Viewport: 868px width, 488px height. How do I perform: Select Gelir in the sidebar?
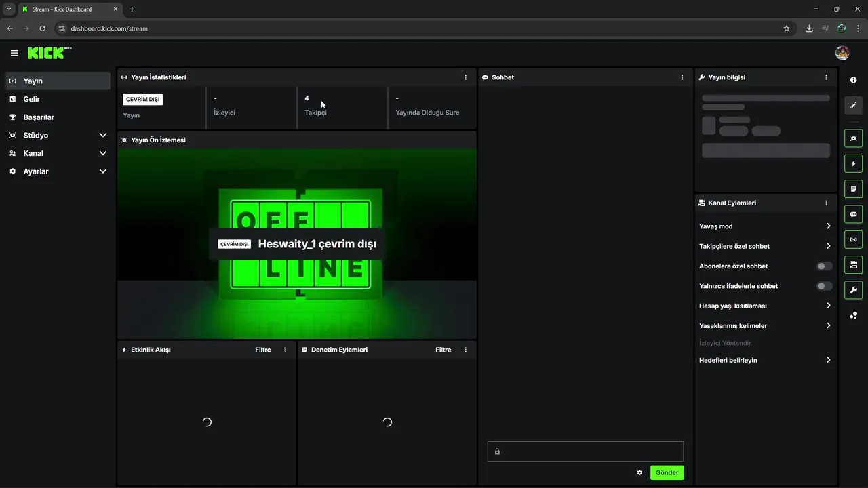point(58,99)
